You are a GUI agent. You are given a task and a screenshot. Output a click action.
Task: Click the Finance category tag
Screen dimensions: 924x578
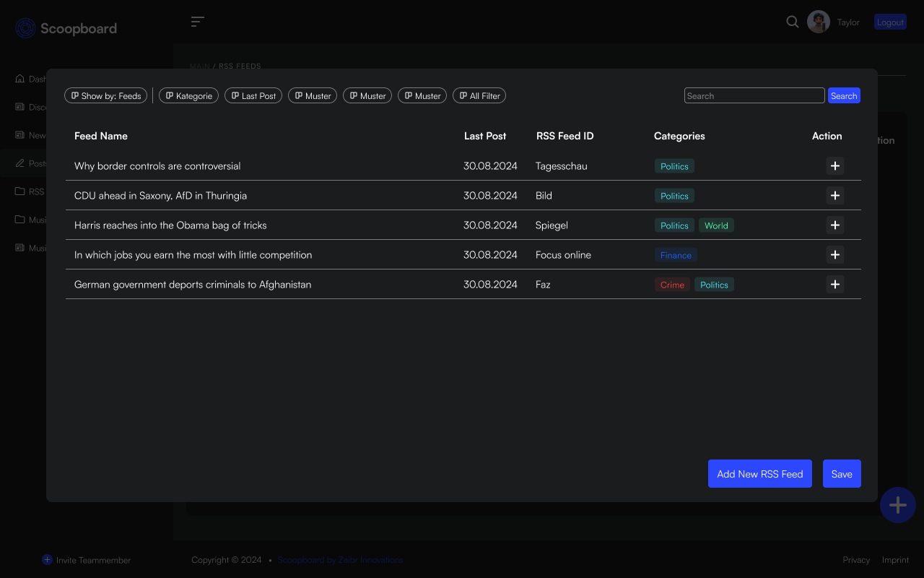(676, 255)
